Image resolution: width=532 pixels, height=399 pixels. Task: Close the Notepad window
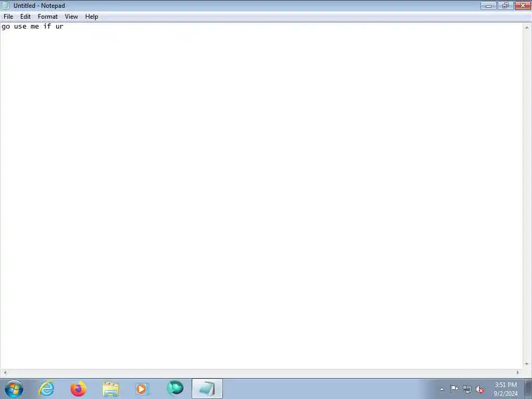pyautogui.click(x=523, y=5)
